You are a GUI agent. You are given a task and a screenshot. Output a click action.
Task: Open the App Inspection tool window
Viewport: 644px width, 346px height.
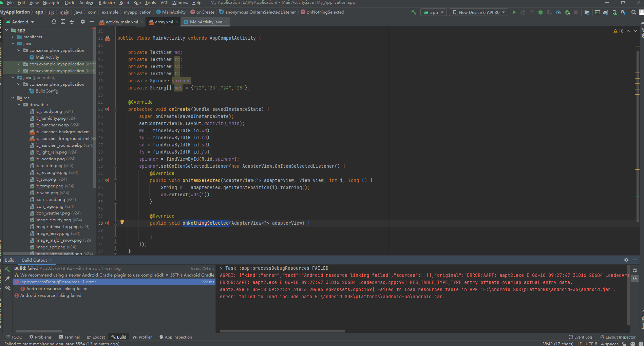[x=175, y=337]
